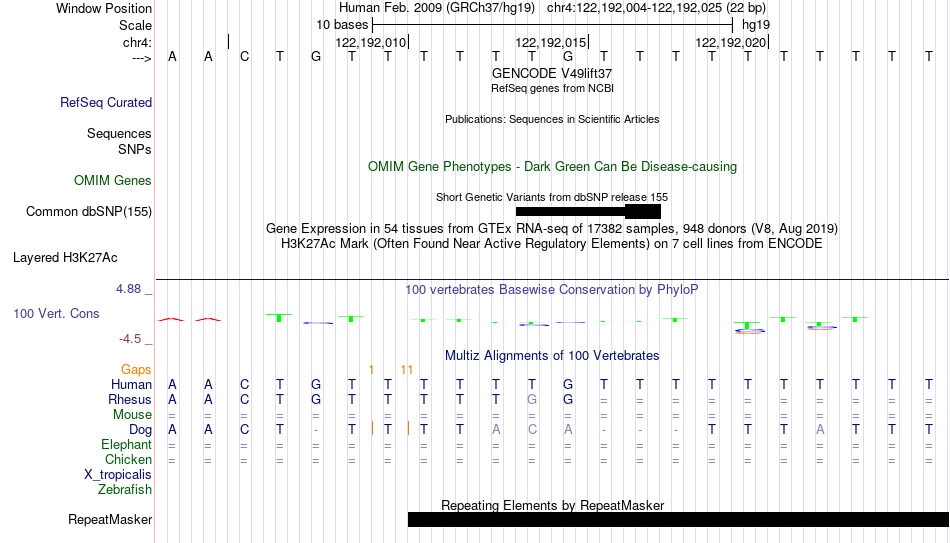Click the SNPs track label
This screenshot has width=950, height=543.
(x=135, y=149)
